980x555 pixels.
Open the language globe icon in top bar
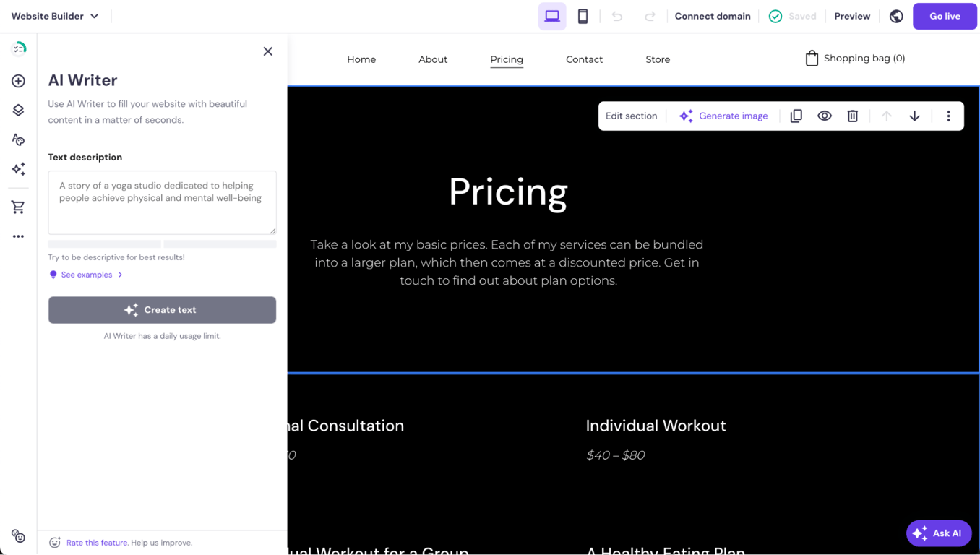(x=896, y=16)
